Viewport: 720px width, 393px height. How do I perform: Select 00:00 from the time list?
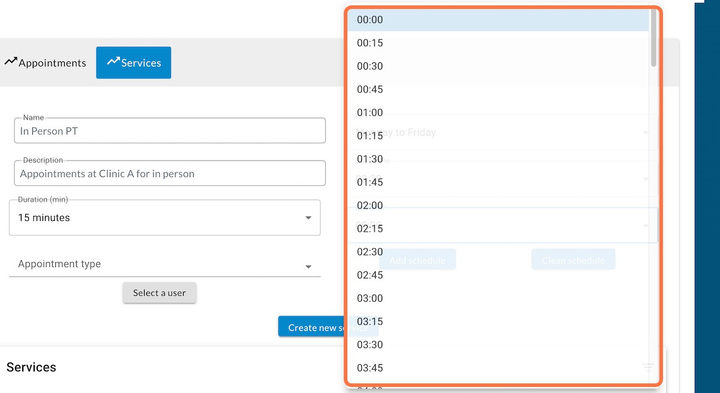tap(498, 20)
